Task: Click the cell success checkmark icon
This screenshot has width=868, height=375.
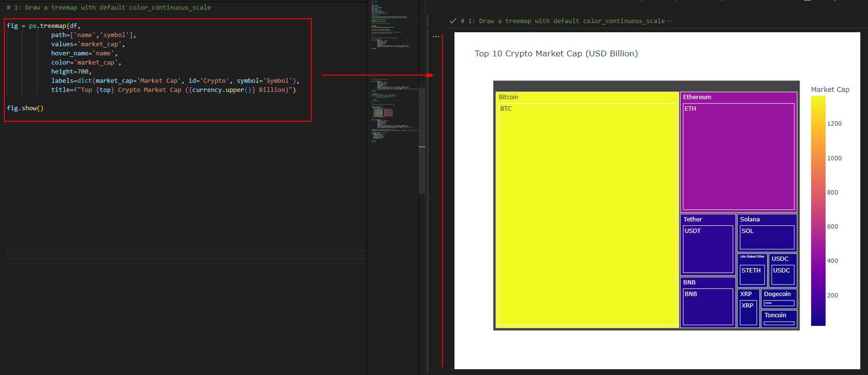Action: 453,21
